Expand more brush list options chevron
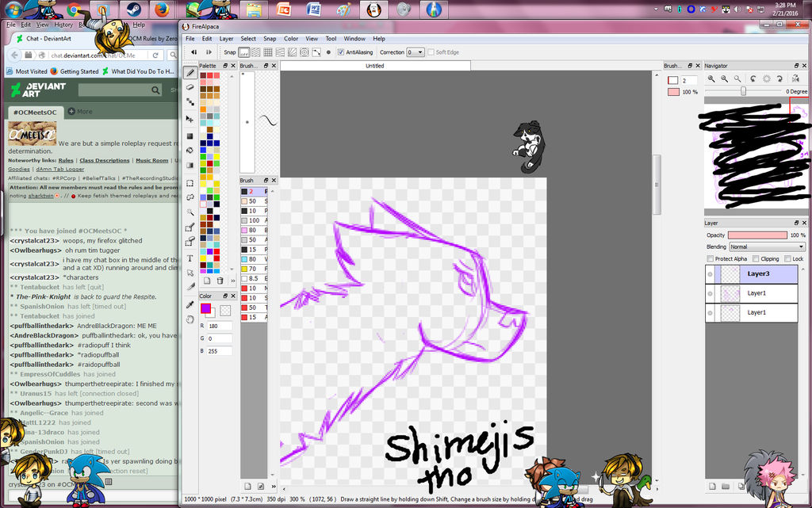The image size is (812, 508). coord(273,487)
